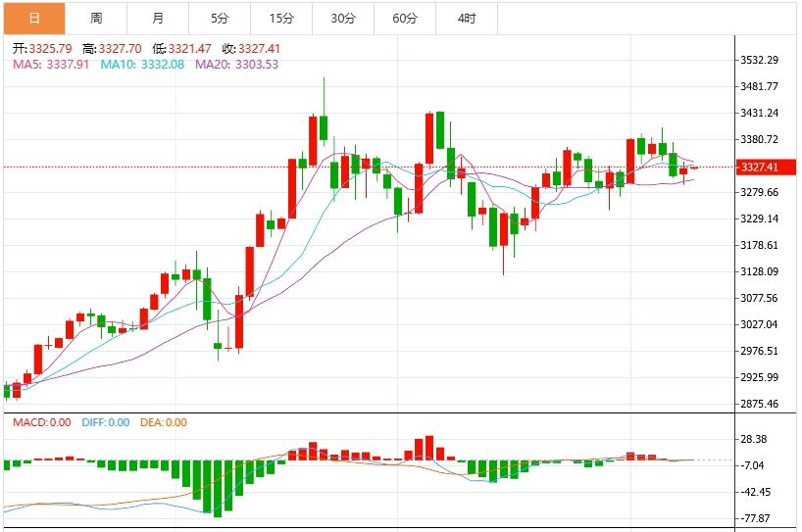Click the 28.38 MACD axis label
Image resolution: width=802 pixels, height=532 pixels.
click(754, 439)
